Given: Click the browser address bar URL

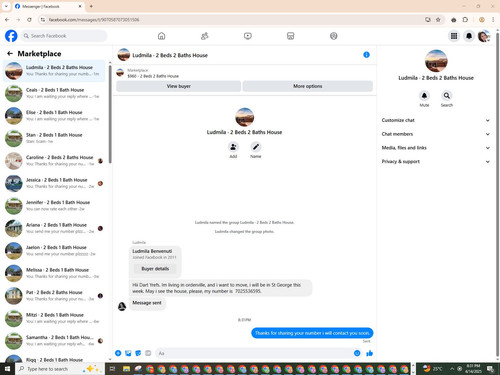Looking at the screenshot, I should tap(94, 20).
